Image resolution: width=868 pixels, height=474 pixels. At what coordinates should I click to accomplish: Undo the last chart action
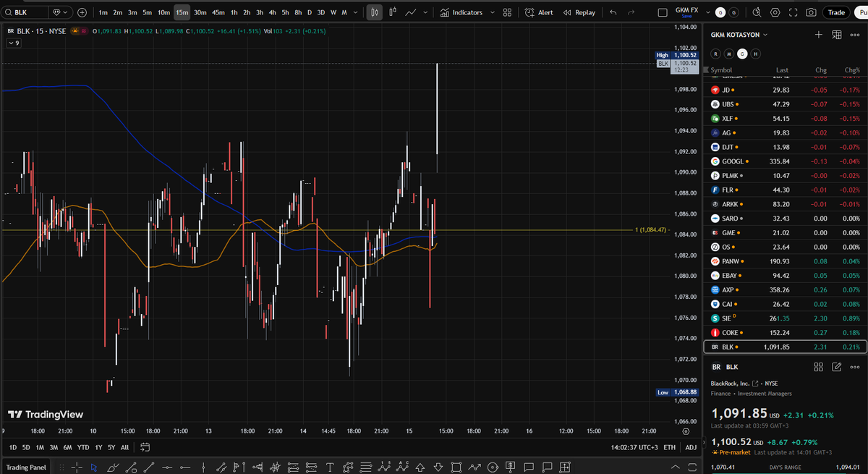tap(613, 12)
